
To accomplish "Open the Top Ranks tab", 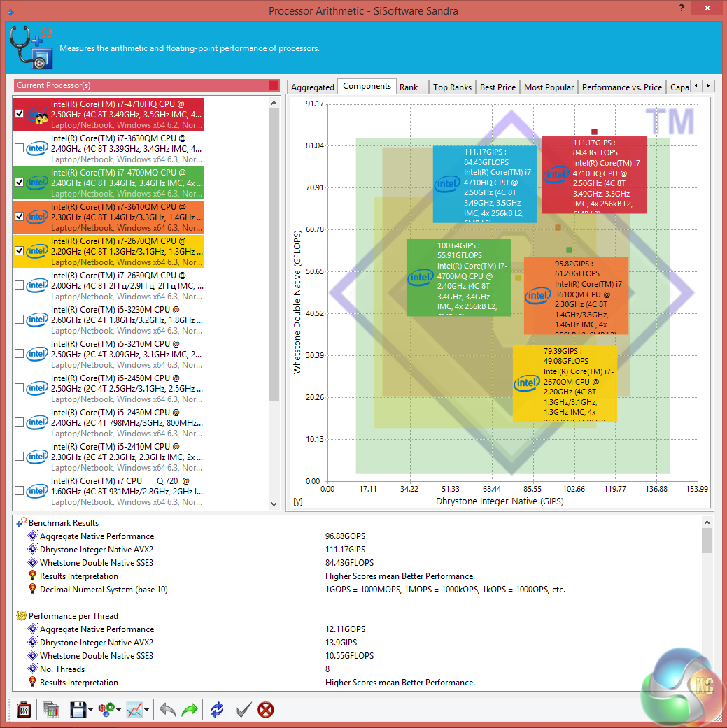I will (452, 87).
